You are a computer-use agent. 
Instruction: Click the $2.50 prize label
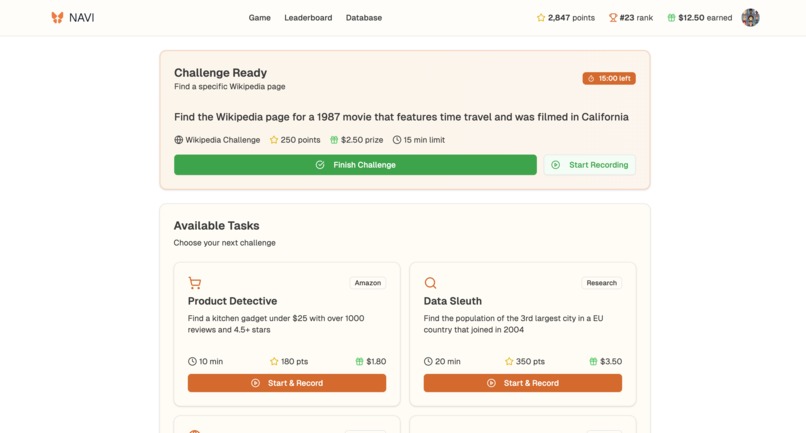click(362, 140)
